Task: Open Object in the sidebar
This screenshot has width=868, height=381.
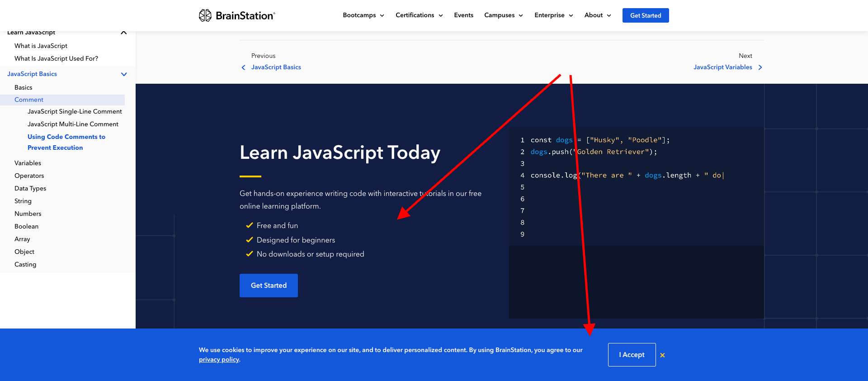Action: (x=24, y=252)
